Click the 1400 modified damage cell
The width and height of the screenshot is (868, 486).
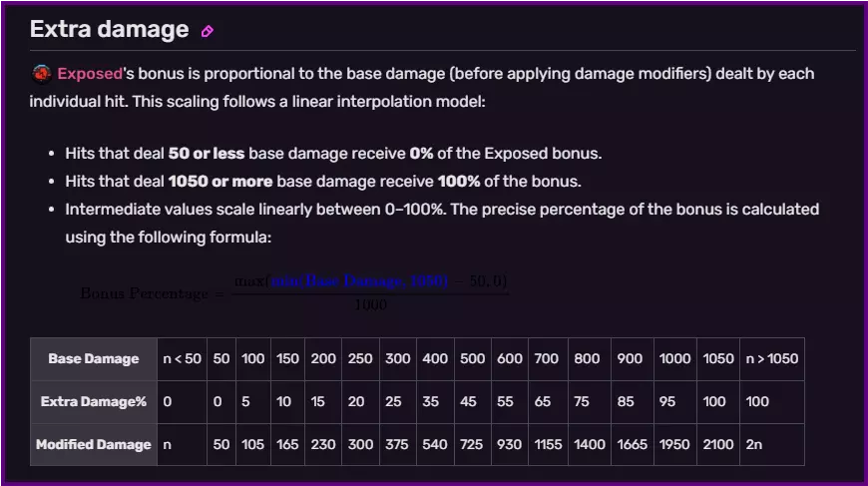(587, 444)
